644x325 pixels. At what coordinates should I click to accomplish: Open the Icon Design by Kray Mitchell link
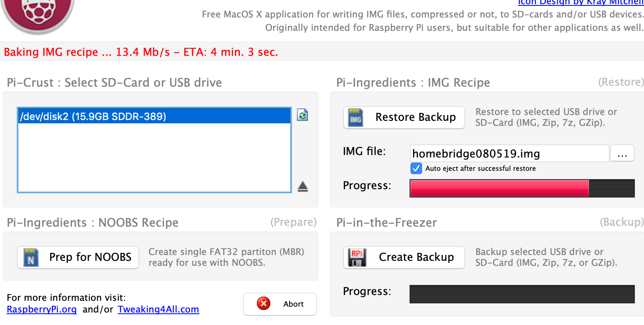(581, 2)
